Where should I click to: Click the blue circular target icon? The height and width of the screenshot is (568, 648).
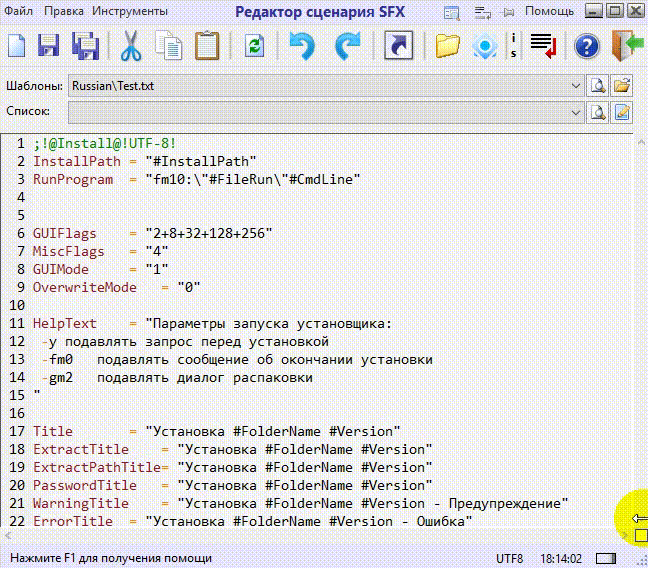pyautogui.click(x=485, y=45)
